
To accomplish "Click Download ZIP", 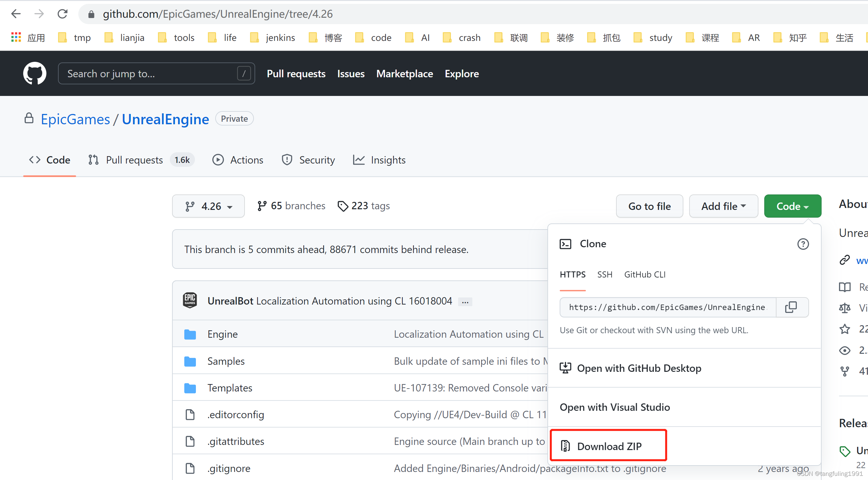I will 609,446.
